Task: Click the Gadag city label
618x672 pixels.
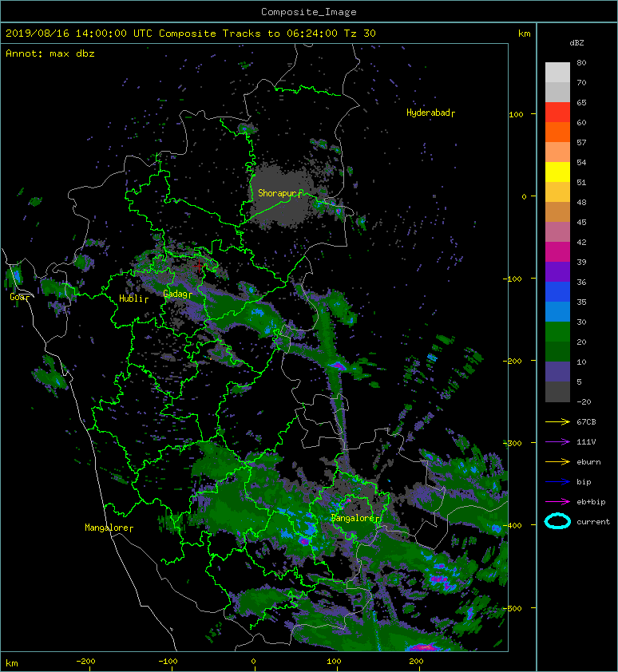Action: click(177, 294)
